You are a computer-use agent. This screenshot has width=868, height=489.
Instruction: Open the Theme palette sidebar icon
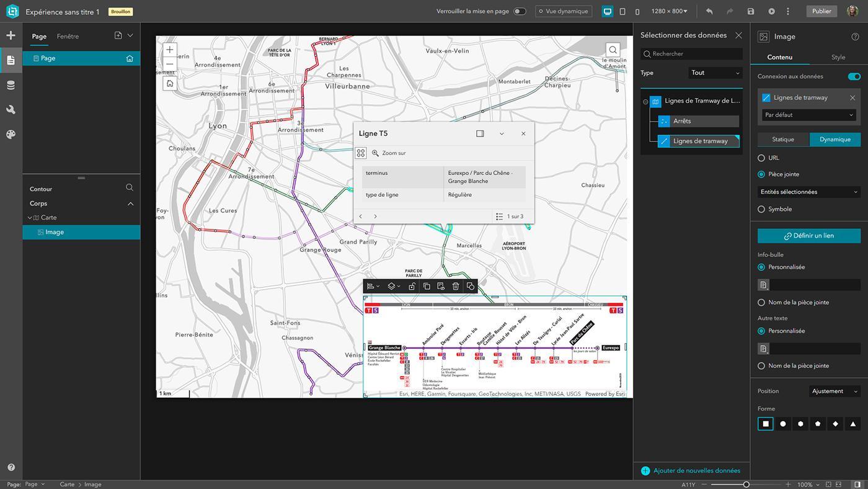(x=11, y=134)
